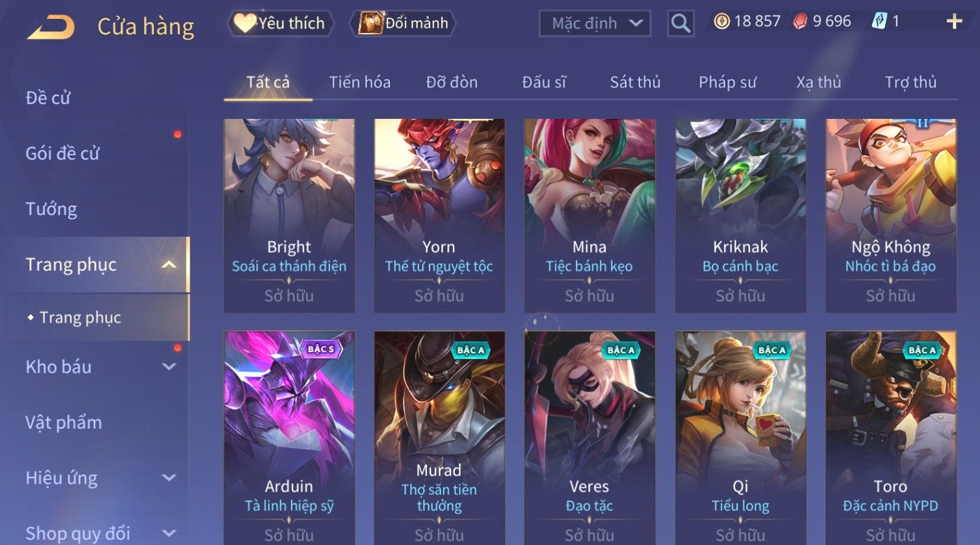Open Gói đề cử in sidebar
The width and height of the screenshot is (980, 545).
tap(62, 153)
